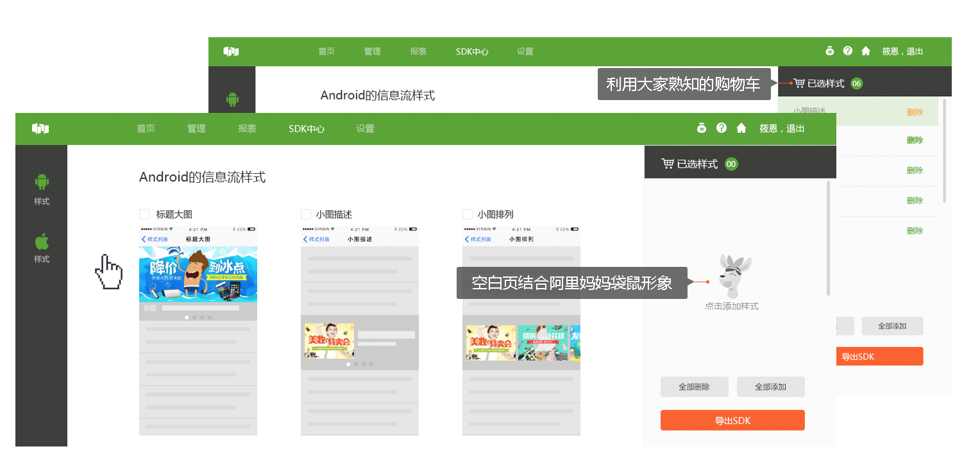Select 管理 in the front navigation bar
This screenshot has height=476, width=980.
pos(196,128)
